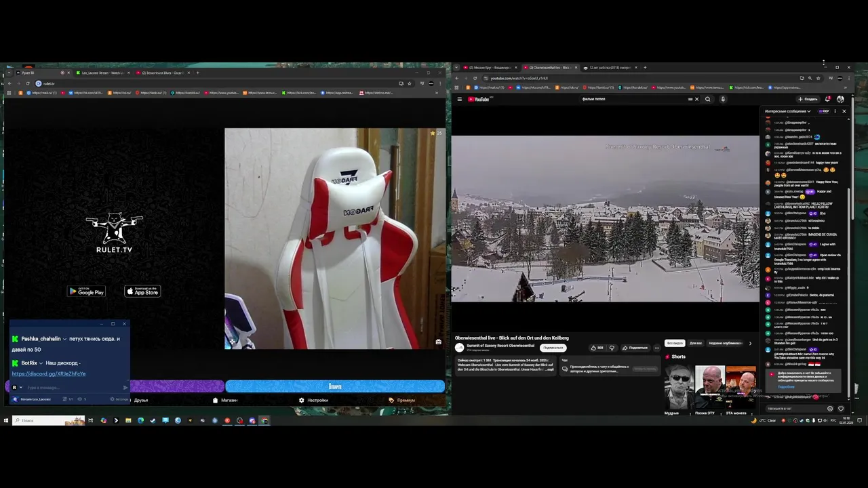Open YouTube account avatar menu
The image size is (868, 488).
(x=840, y=99)
